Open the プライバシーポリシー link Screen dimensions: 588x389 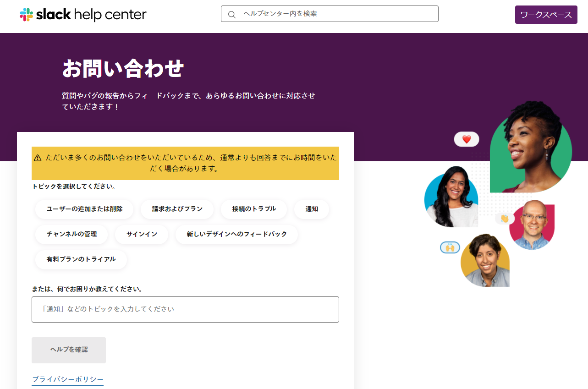(x=68, y=379)
